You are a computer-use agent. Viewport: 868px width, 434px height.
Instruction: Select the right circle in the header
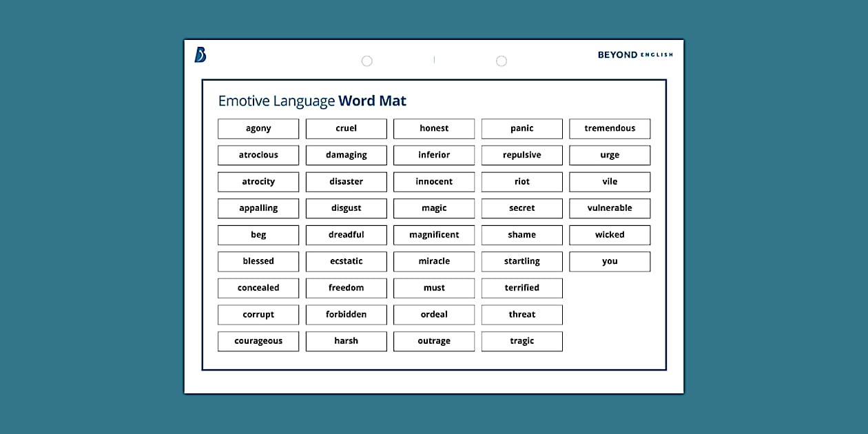(x=502, y=61)
